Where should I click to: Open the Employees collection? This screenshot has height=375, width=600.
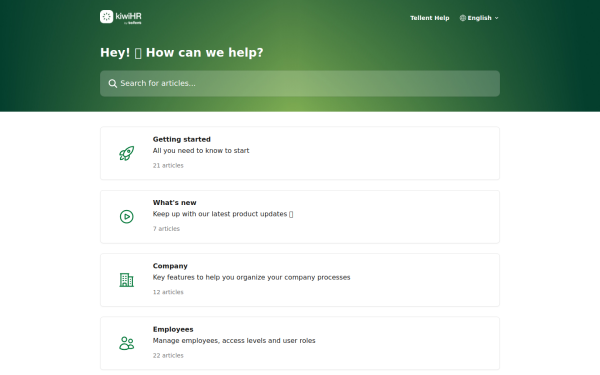(300, 343)
